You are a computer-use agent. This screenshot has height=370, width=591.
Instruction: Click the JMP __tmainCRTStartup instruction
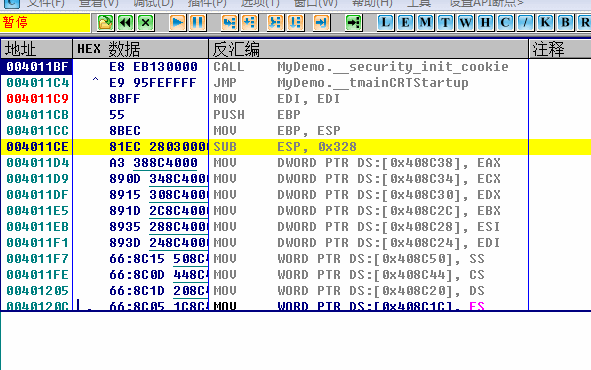[341, 83]
